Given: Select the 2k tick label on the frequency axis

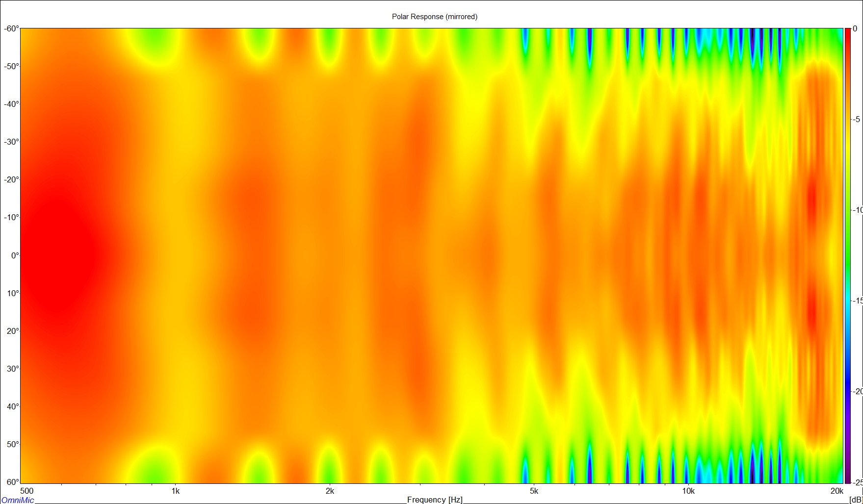Looking at the screenshot, I should pos(330,491).
